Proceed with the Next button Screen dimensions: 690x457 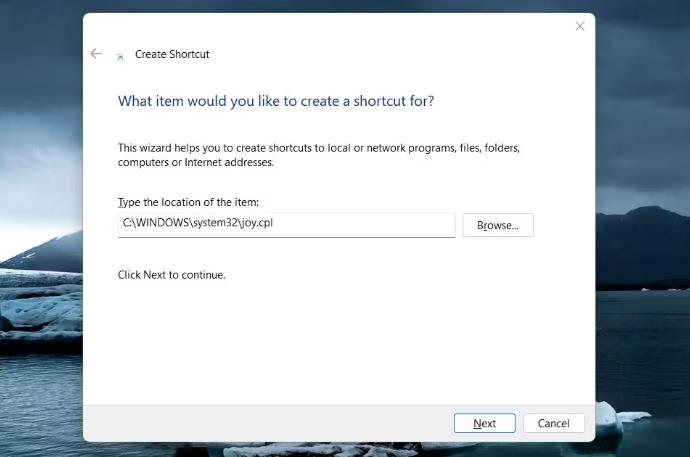click(484, 423)
